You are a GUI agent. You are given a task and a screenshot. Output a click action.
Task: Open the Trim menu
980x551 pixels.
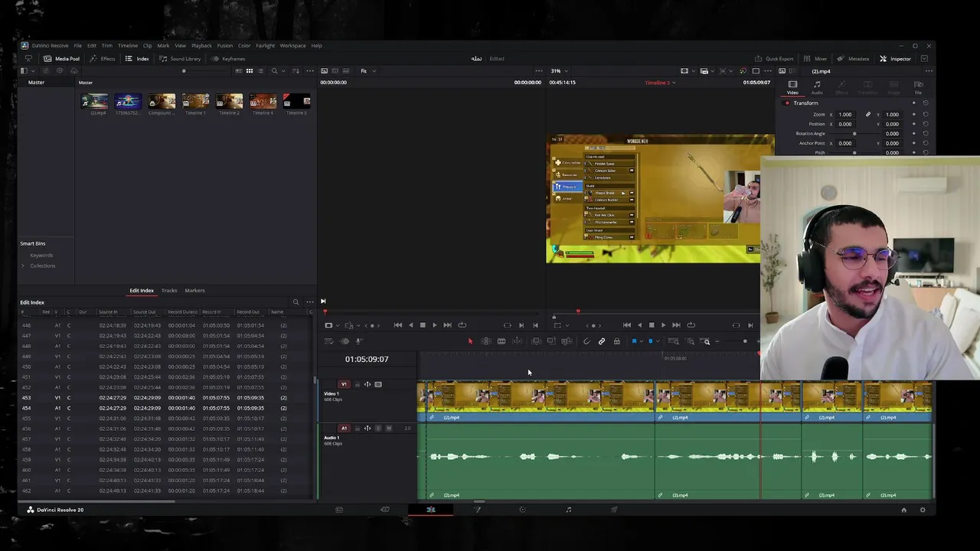(107, 45)
